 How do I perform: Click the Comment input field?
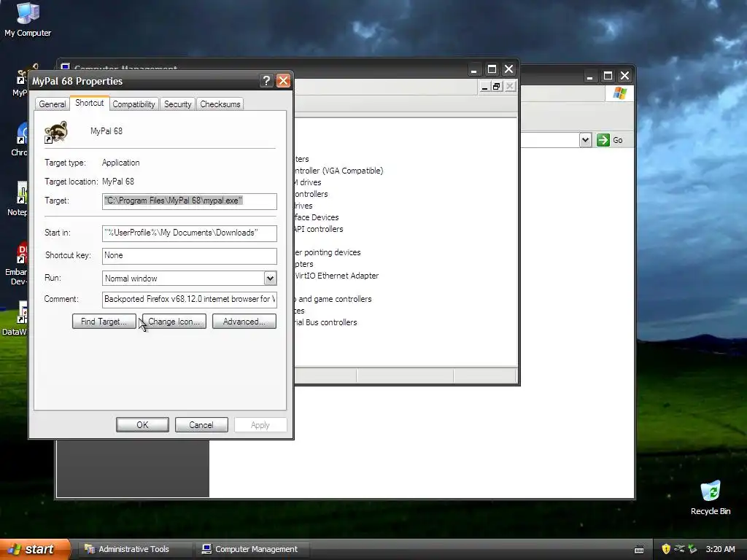(189, 299)
